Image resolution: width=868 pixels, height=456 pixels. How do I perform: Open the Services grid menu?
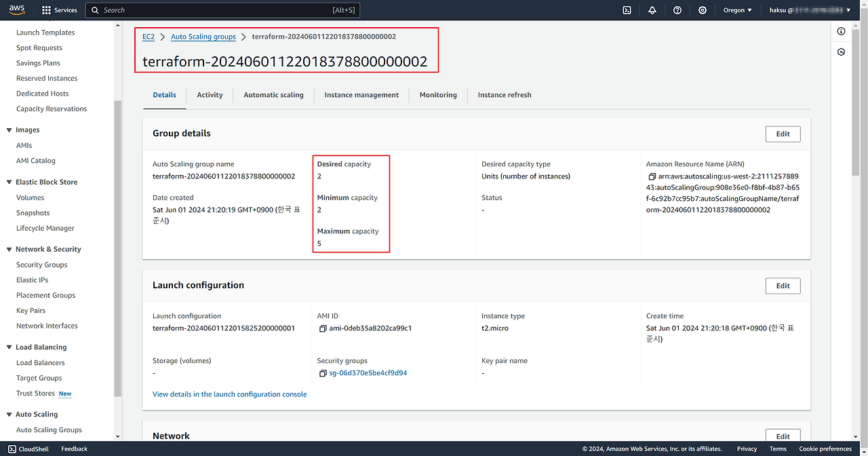(x=60, y=10)
